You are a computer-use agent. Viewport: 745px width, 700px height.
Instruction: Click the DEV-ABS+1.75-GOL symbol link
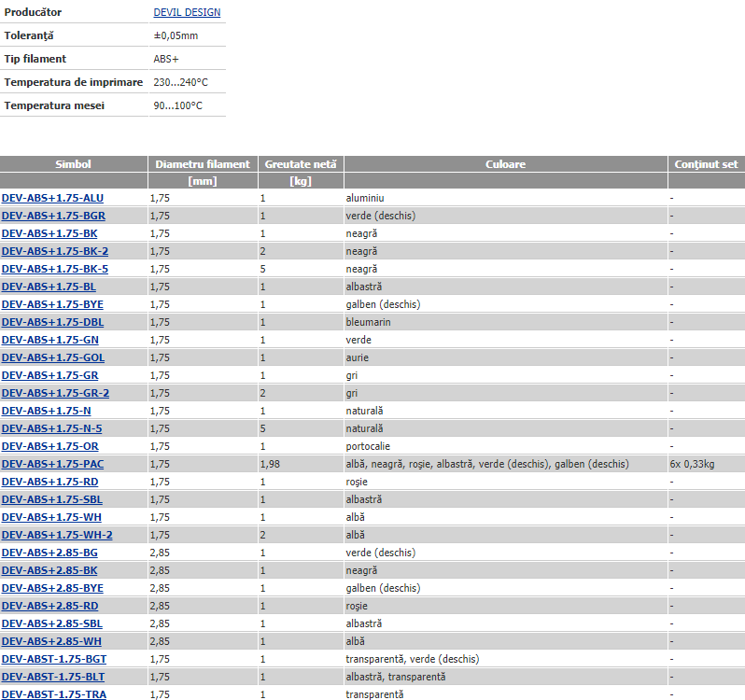click(x=52, y=357)
